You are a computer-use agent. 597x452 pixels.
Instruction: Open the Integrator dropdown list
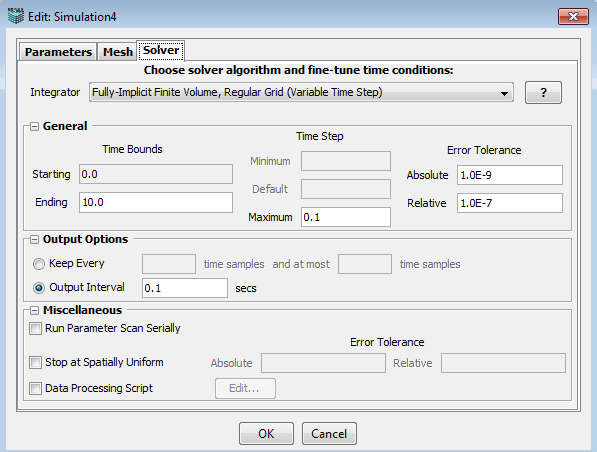click(x=301, y=93)
